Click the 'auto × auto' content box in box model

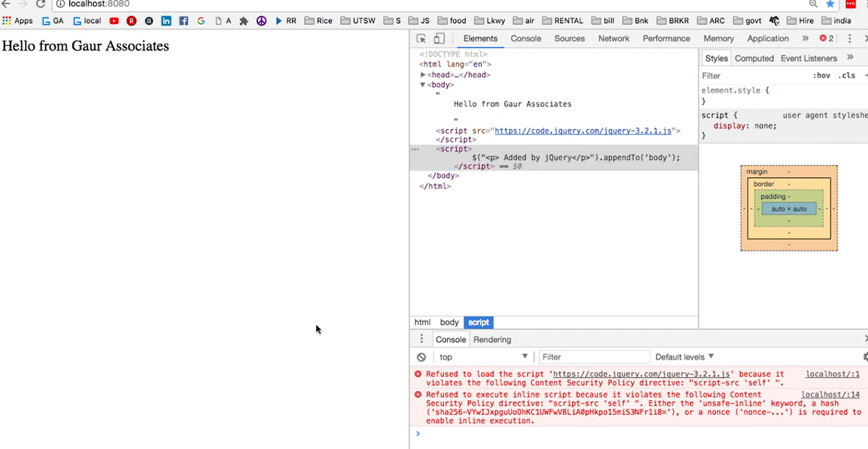click(789, 209)
